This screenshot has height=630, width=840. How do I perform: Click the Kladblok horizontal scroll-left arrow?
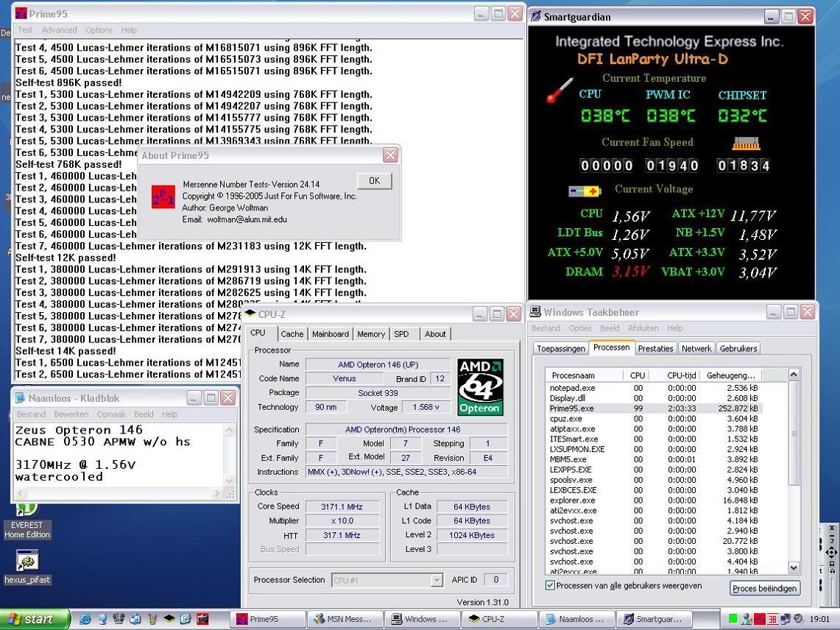click(x=21, y=493)
